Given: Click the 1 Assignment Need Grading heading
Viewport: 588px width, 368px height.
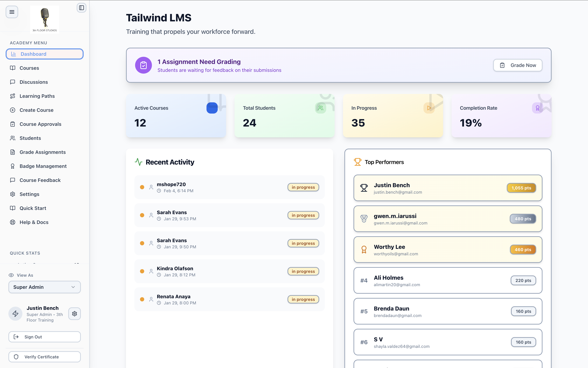Looking at the screenshot, I should click(x=199, y=62).
